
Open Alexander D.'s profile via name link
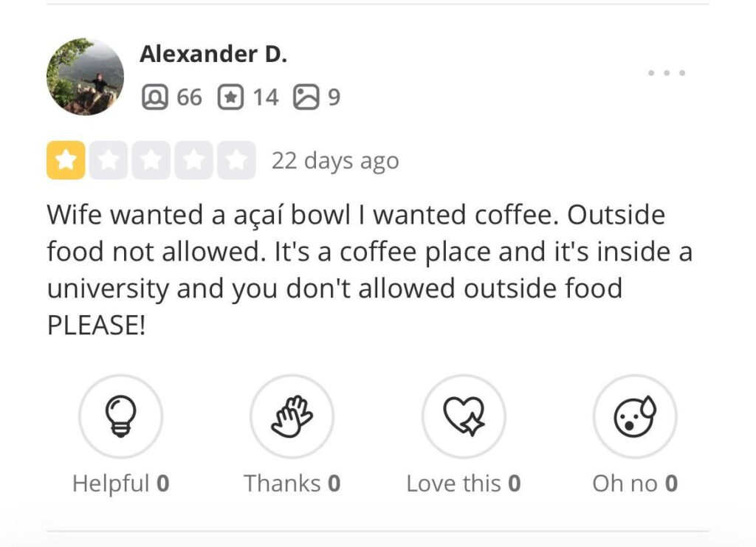[213, 53]
